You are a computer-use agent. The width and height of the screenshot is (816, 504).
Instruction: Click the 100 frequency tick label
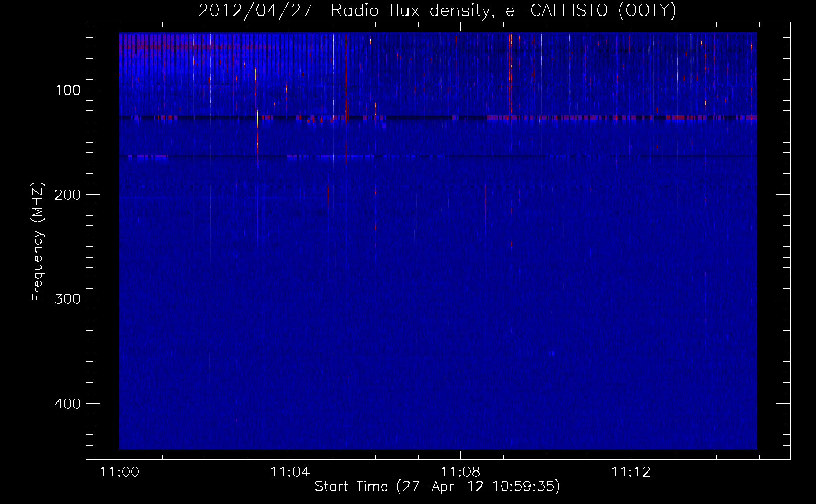tap(68, 90)
